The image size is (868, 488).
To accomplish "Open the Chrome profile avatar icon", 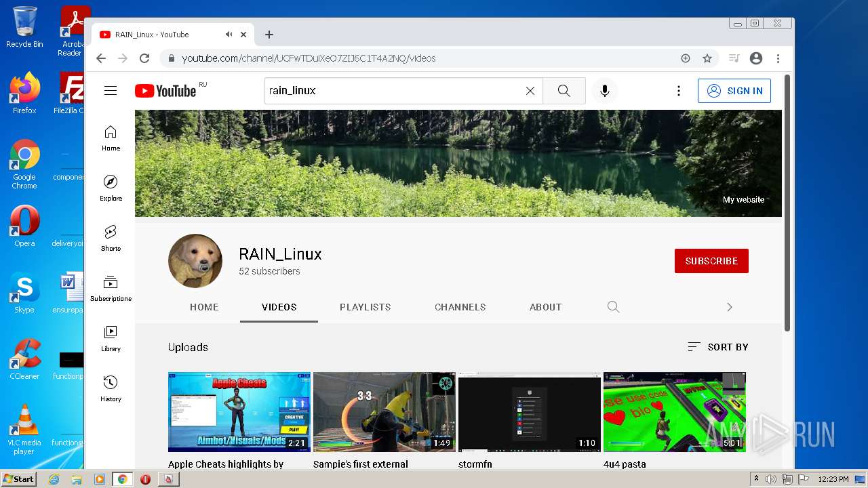I will click(x=756, y=58).
